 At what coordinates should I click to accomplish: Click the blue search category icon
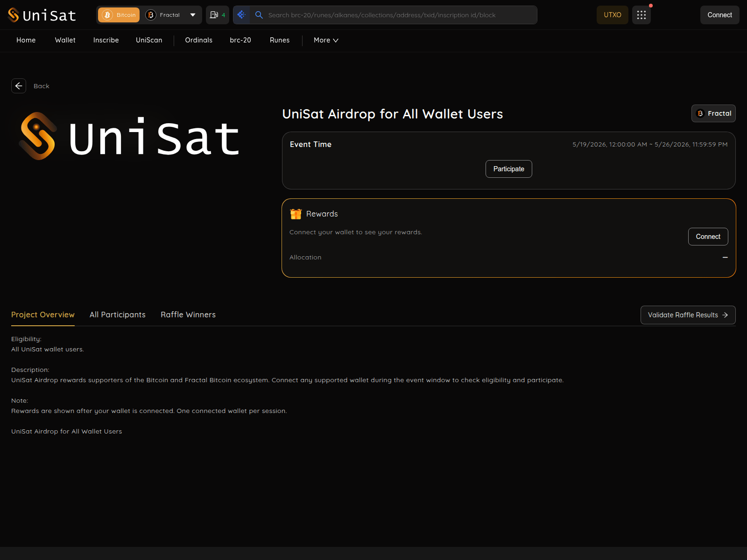(x=241, y=15)
